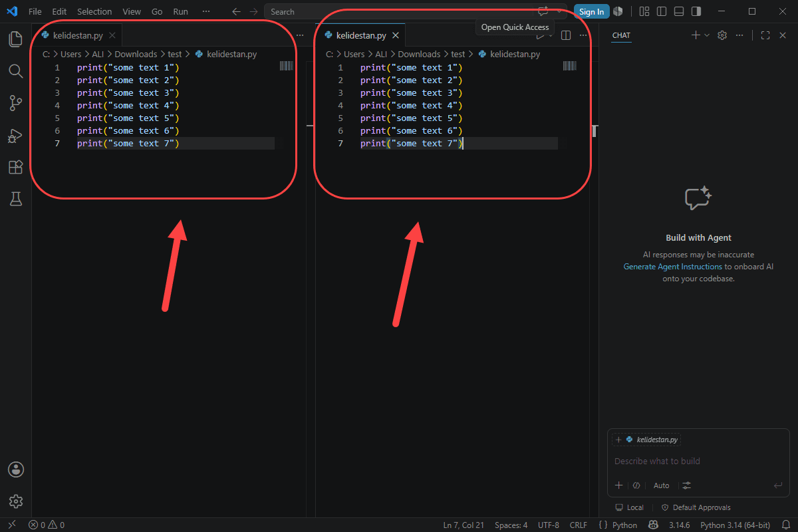Toggle the secondary side bar layout button
Image resolution: width=798 pixels, height=532 pixels.
click(x=696, y=11)
